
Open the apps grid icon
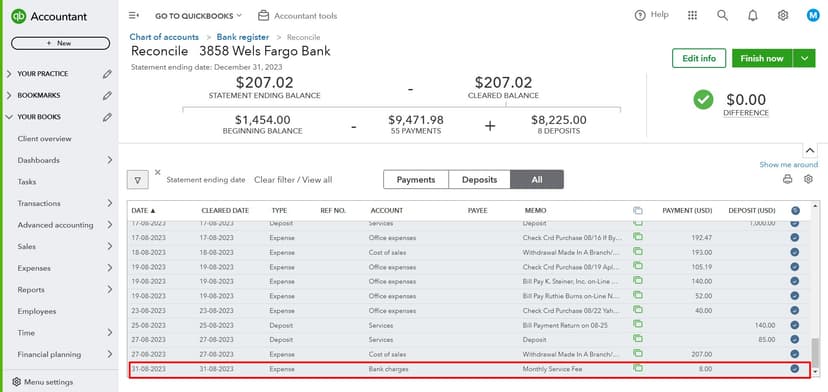click(x=692, y=15)
